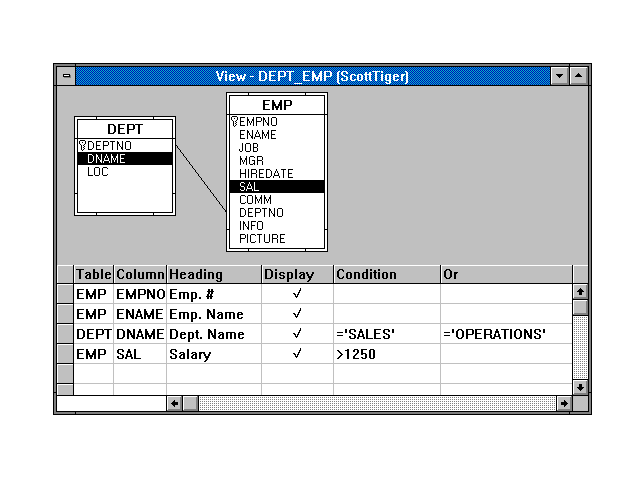Click the ='OPERATIONS' Or cell
The width and height of the screenshot is (640, 480).
coord(505,334)
